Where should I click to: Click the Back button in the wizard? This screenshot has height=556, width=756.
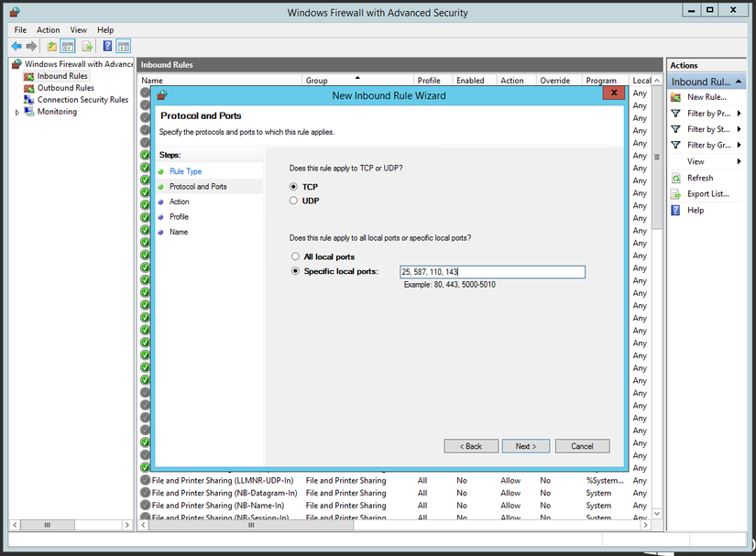point(471,446)
